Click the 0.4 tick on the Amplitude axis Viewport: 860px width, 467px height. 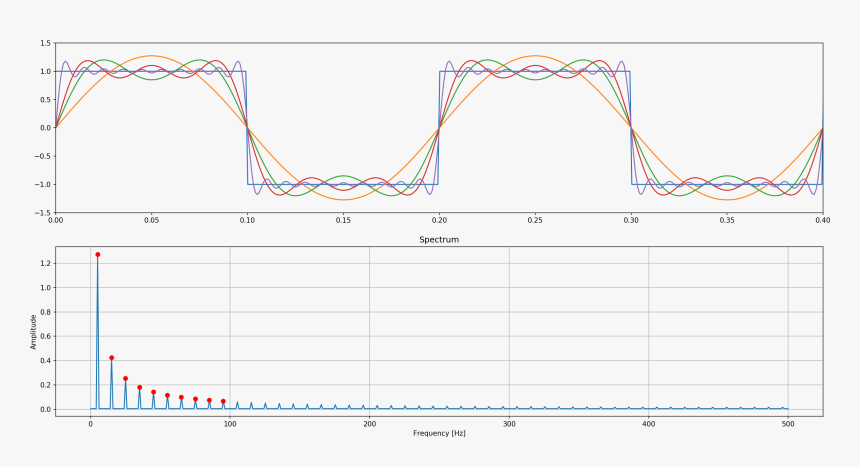(x=46, y=361)
